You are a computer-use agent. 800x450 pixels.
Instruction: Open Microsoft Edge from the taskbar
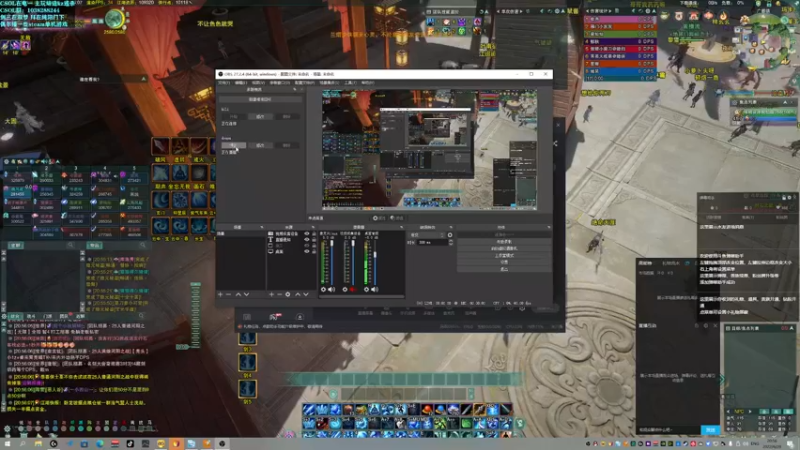[x=99, y=443]
